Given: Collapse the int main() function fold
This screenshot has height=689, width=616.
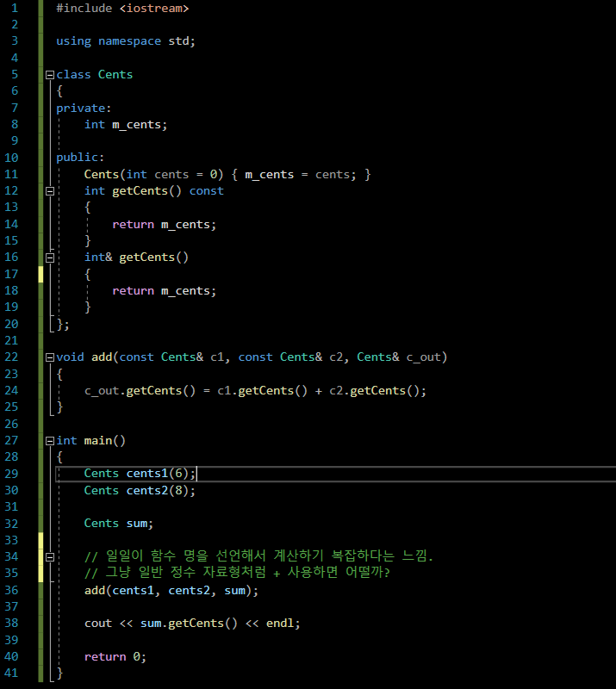Looking at the screenshot, I should (50, 441).
